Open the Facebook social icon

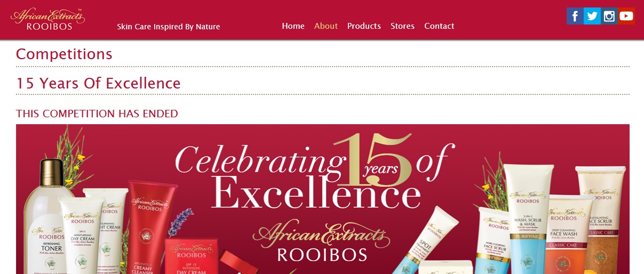575,16
